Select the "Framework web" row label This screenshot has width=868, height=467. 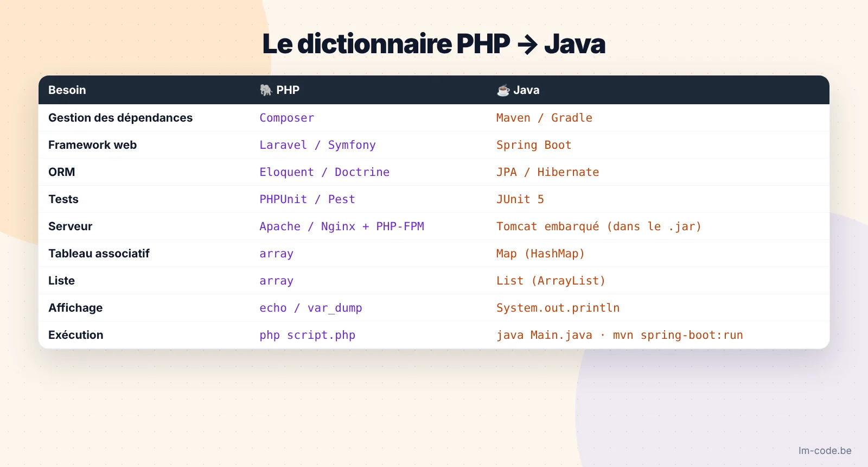(x=93, y=145)
